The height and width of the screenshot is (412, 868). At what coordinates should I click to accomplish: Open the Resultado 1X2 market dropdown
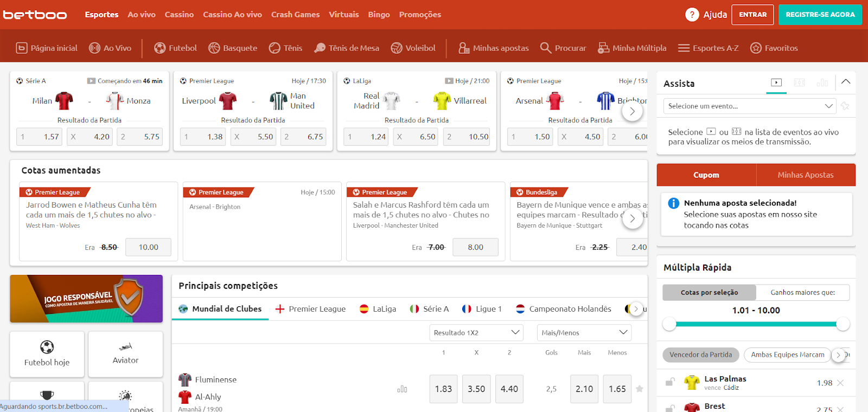(x=476, y=332)
